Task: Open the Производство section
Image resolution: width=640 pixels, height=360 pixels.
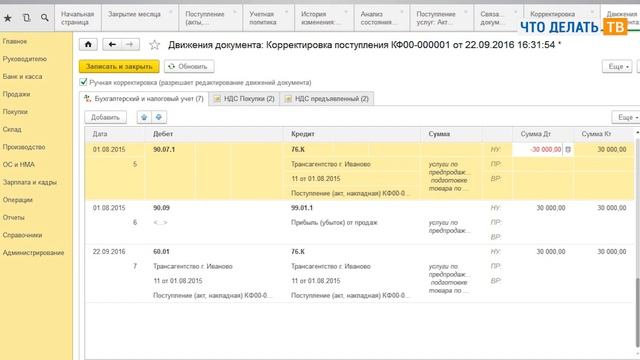Action: [x=24, y=147]
